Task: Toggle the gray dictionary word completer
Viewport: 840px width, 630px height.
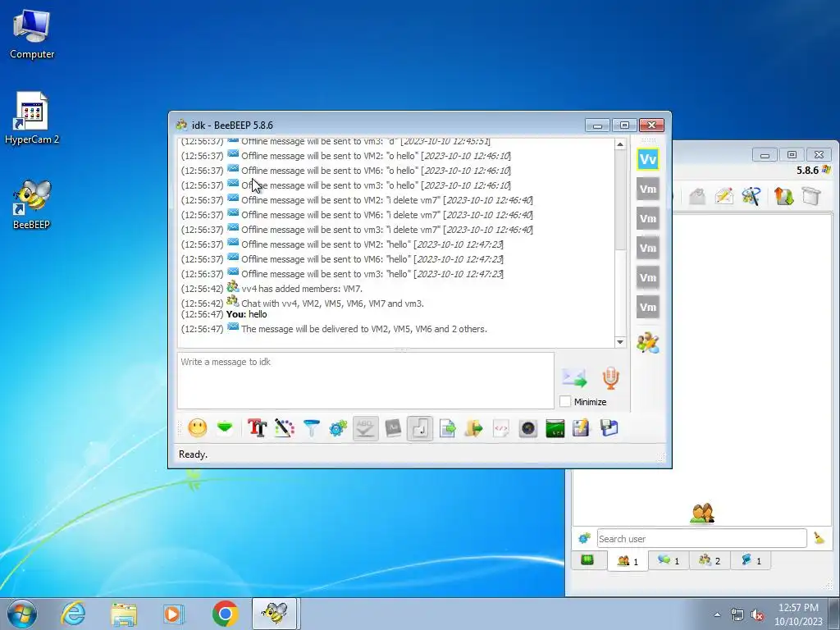Action: click(x=393, y=428)
